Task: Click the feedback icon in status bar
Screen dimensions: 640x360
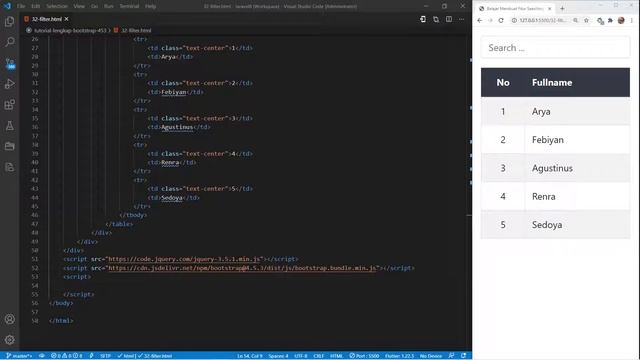Action: (x=451, y=356)
